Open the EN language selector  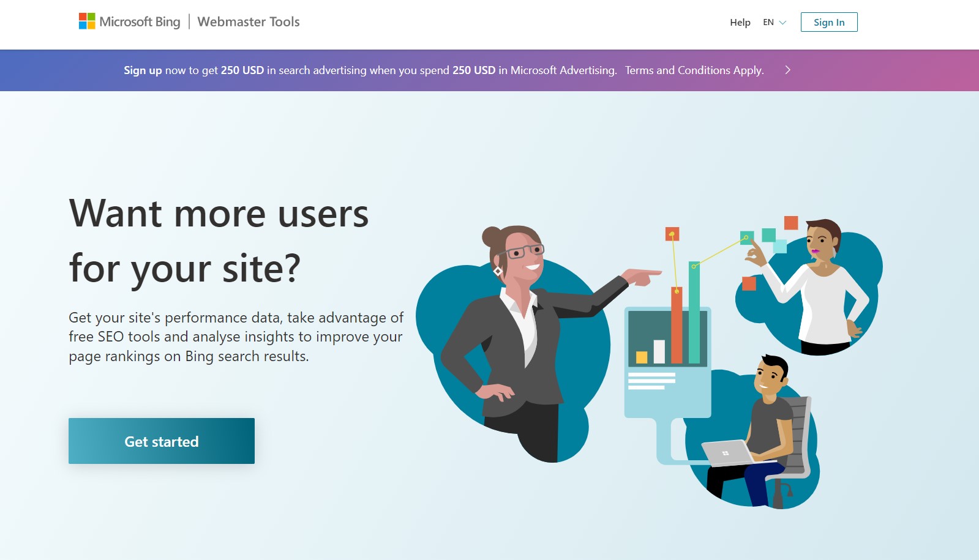(x=768, y=23)
